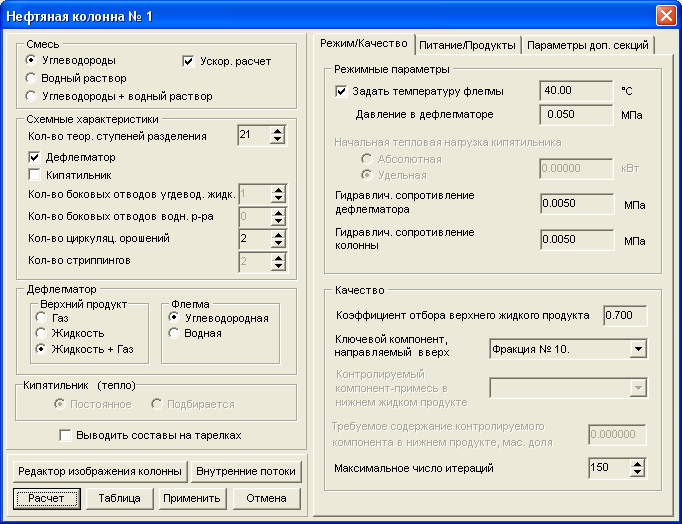Close the Нефтяная колонна № 1 dialog
The width and height of the screenshot is (682, 524).
click(666, 16)
